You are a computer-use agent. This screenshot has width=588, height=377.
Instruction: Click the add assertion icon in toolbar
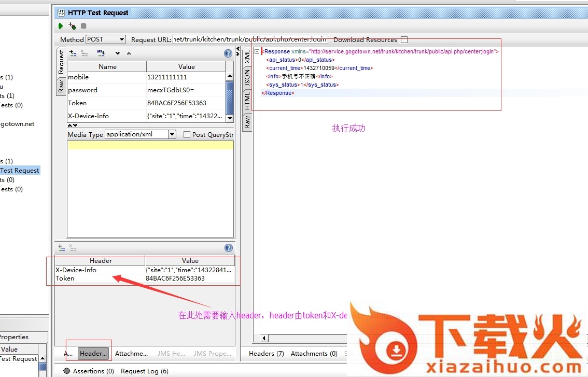[72, 26]
